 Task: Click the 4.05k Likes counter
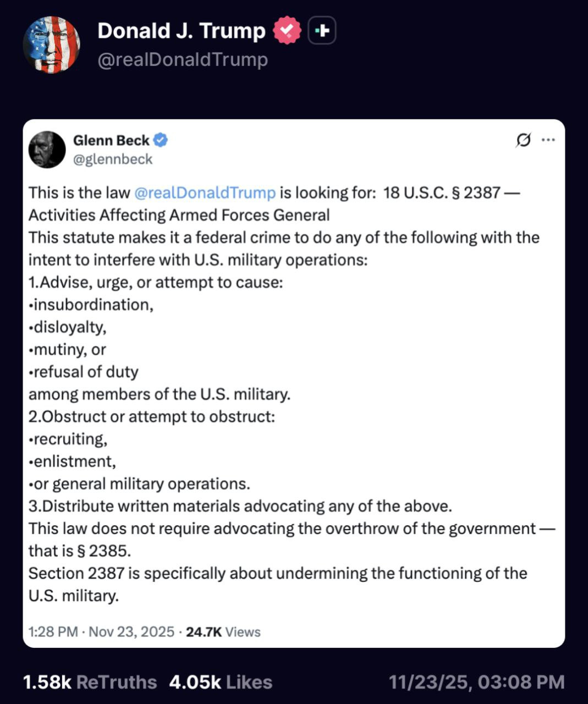[x=221, y=682]
